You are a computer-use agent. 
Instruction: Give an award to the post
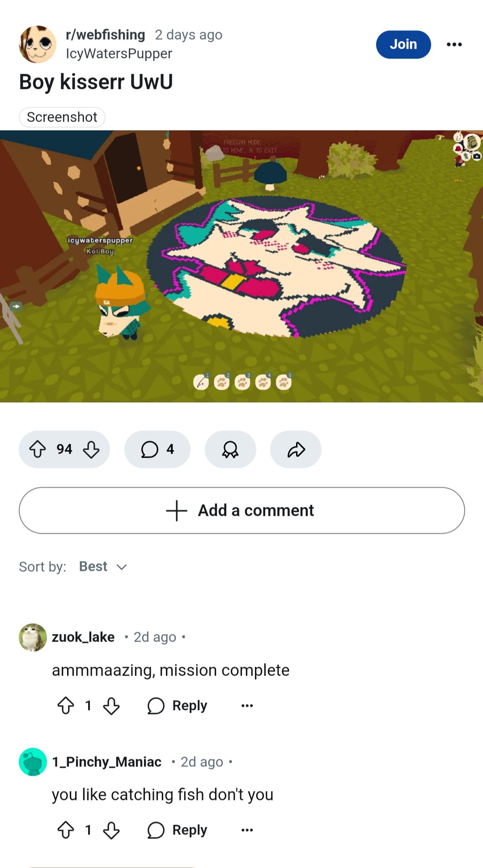230,449
